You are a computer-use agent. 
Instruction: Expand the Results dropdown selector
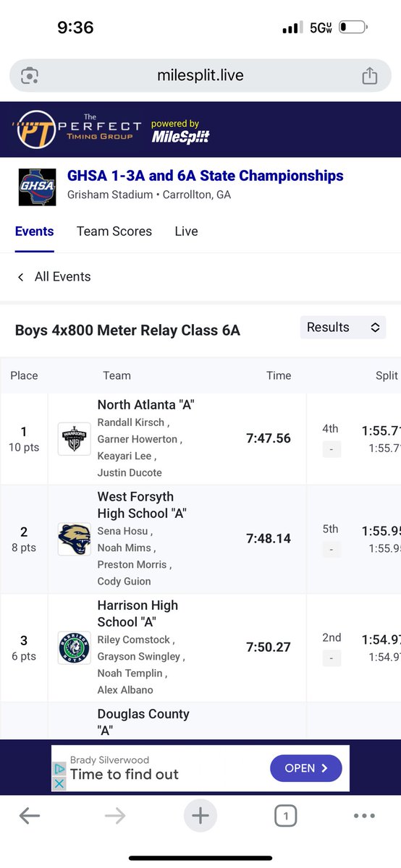click(343, 328)
